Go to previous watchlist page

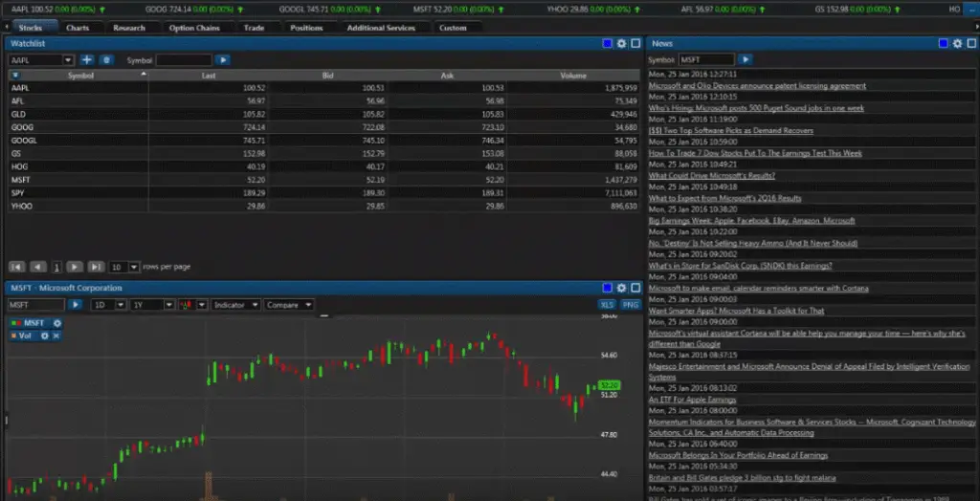[38, 267]
